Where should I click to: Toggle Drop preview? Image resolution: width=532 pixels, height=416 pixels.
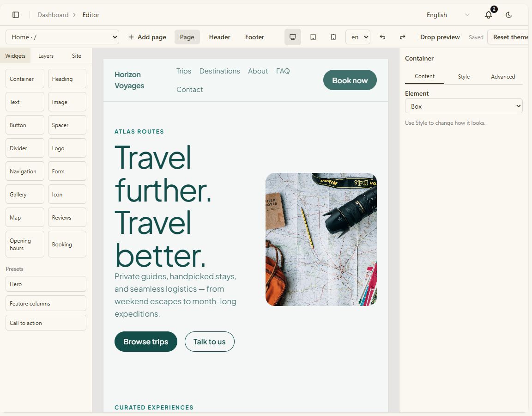click(440, 37)
